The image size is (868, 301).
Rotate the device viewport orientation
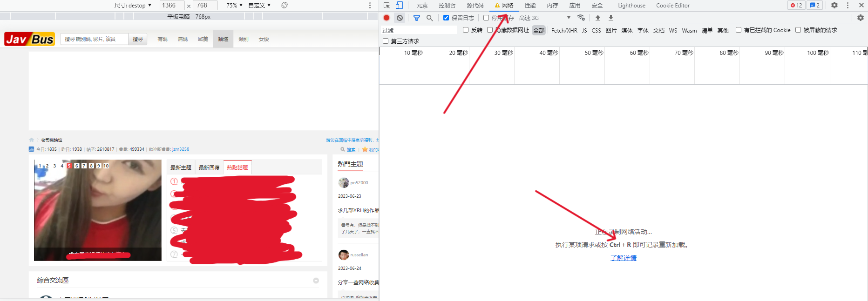[x=285, y=5]
